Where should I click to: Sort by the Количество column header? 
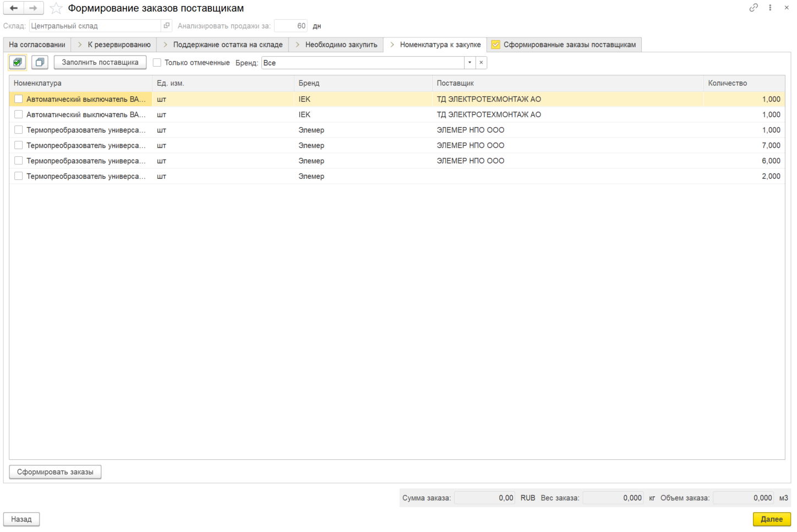click(x=744, y=83)
